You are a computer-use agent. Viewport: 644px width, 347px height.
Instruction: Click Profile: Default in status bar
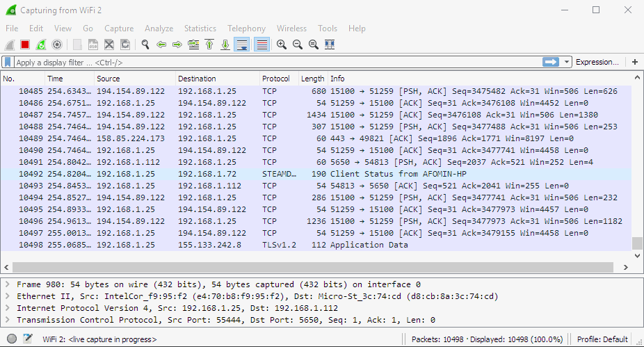coord(602,339)
